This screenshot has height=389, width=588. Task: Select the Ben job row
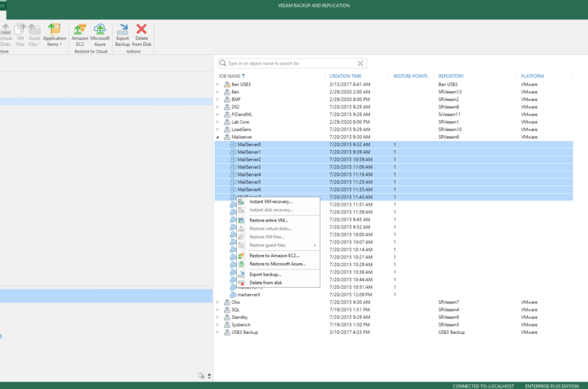pos(394,92)
